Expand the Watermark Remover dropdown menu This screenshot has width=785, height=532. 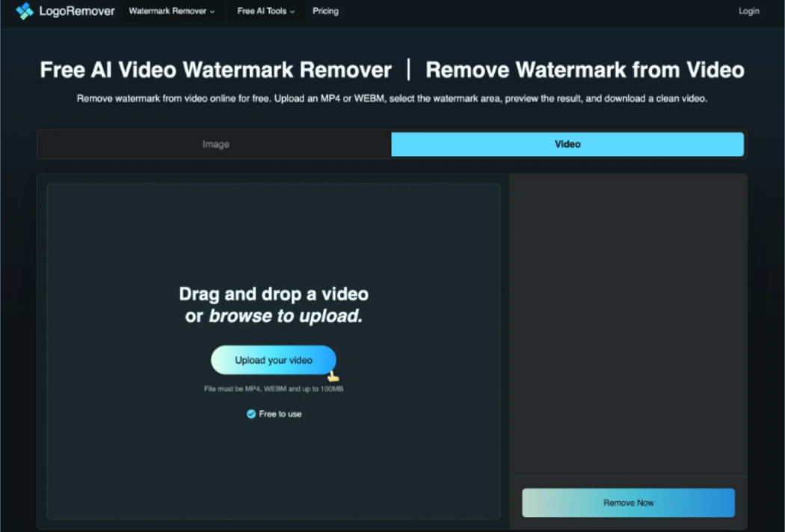172,11
